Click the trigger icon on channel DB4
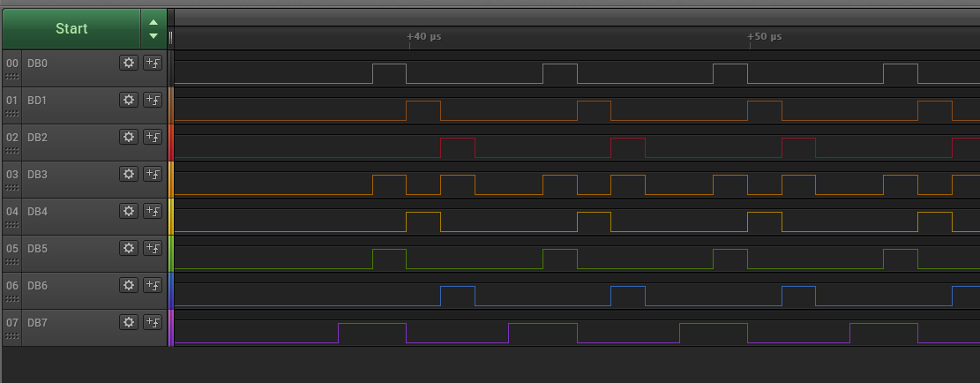Image resolution: width=980 pixels, height=383 pixels. [x=153, y=211]
